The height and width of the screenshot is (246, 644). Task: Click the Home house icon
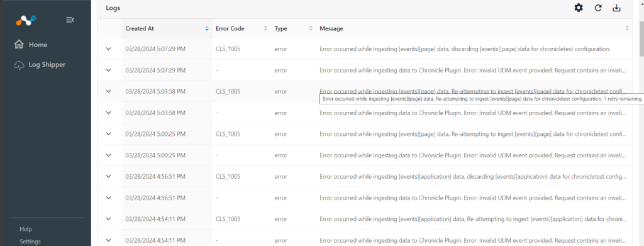(19, 44)
